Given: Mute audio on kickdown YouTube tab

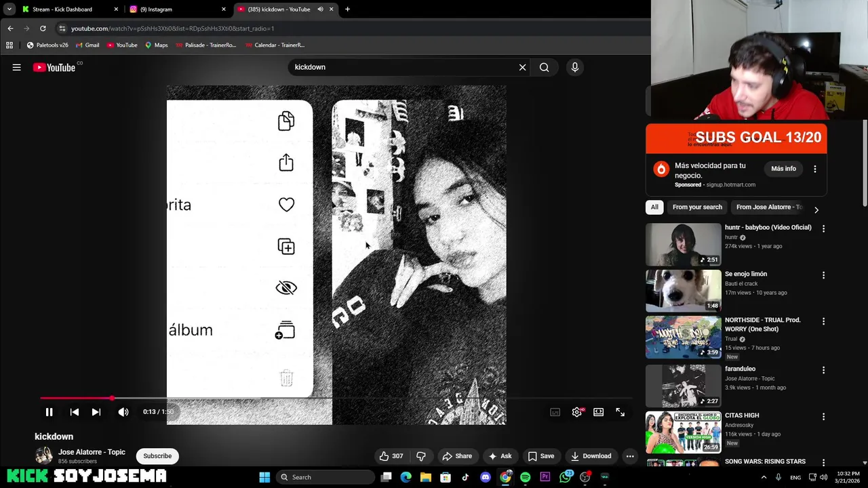Looking at the screenshot, I should (320, 9).
